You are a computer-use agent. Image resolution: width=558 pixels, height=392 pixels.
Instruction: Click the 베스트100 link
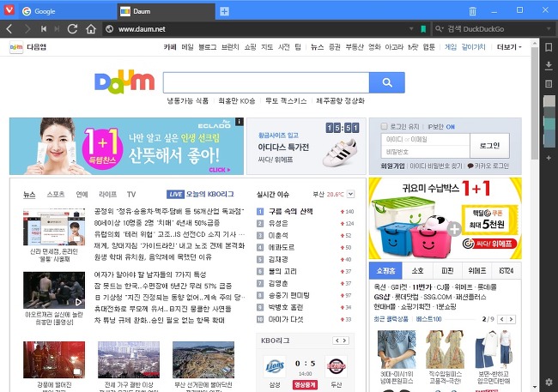tap(429, 319)
